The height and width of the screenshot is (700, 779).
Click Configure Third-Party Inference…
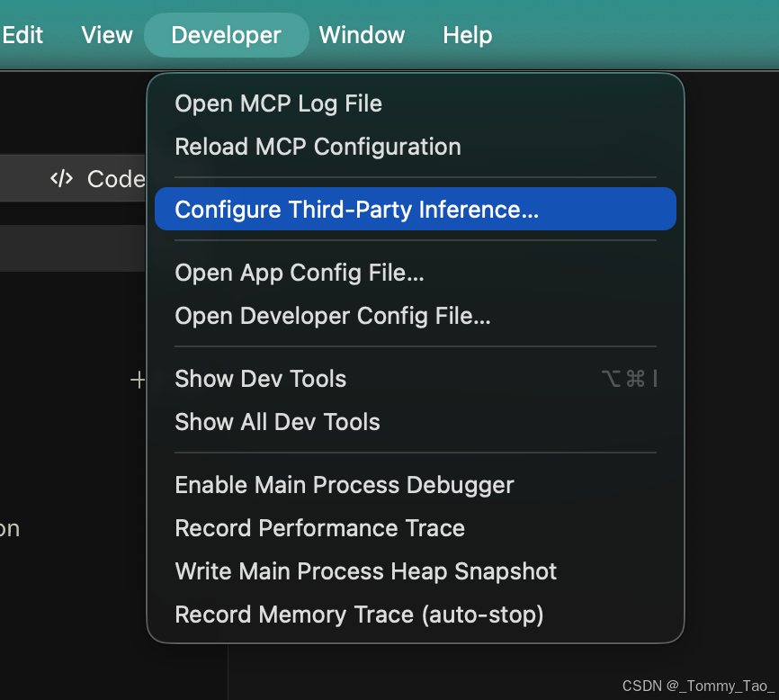pyautogui.click(x=416, y=209)
